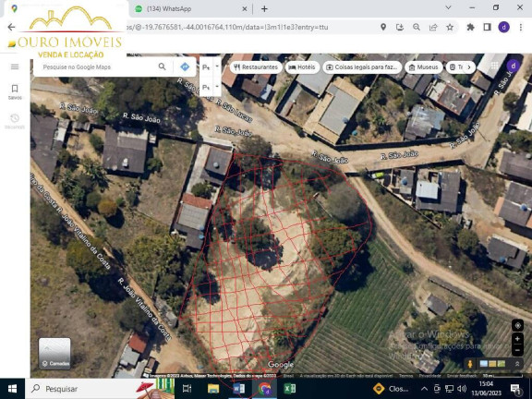Open File Explorer from the taskbar
The height and width of the screenshot is (399, 532).
[x=213, y=389]
